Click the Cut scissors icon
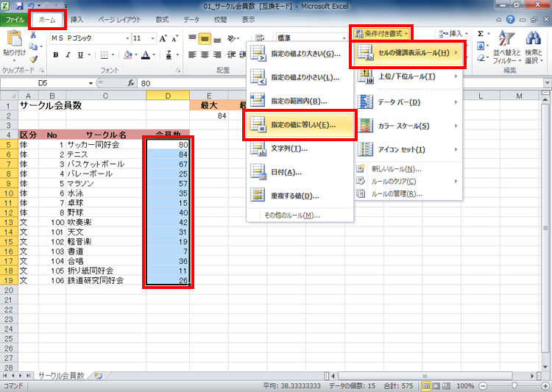This screenshot has height=392, width=552. tap(33, 35)
